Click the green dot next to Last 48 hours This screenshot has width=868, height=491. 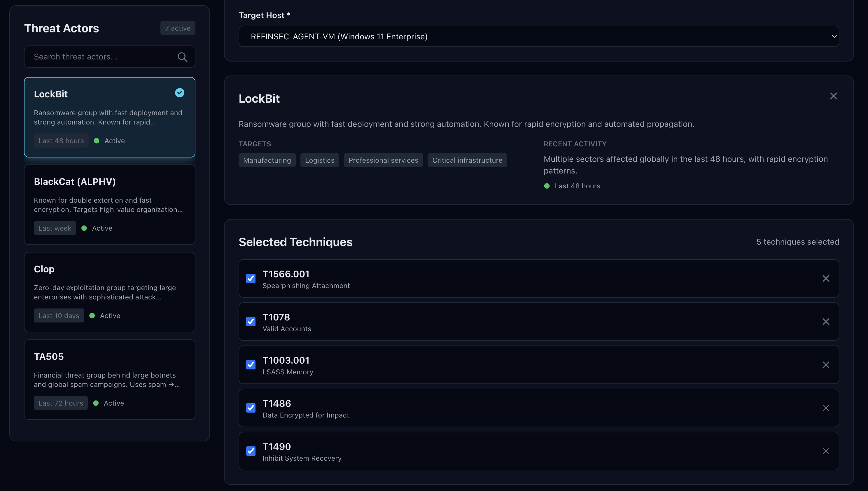click(547, 186)
